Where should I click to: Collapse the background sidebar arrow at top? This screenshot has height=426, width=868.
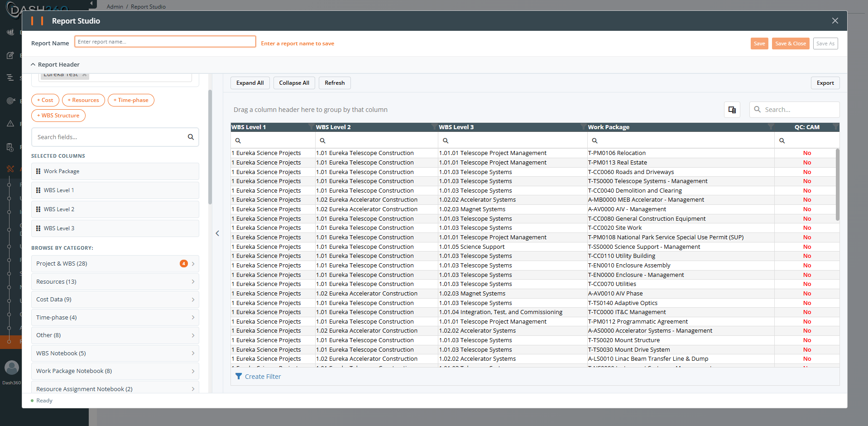pyautogui.click(x=91, y=4)
